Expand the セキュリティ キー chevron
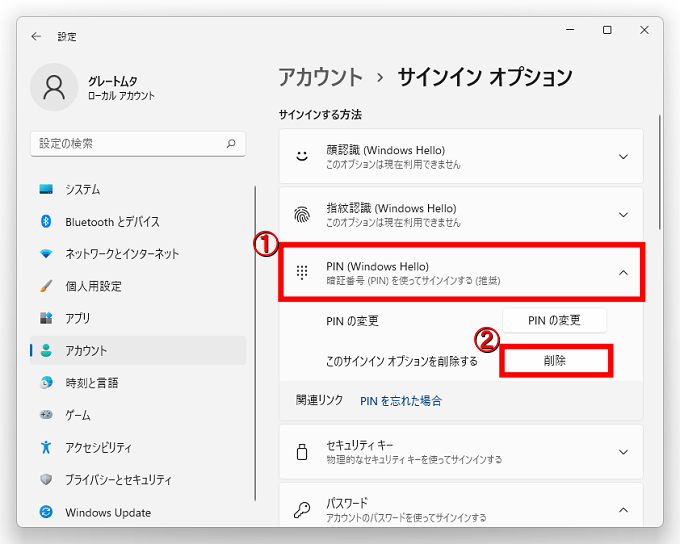Viewport: 680px width, 544px height. [x=623, y=452]
